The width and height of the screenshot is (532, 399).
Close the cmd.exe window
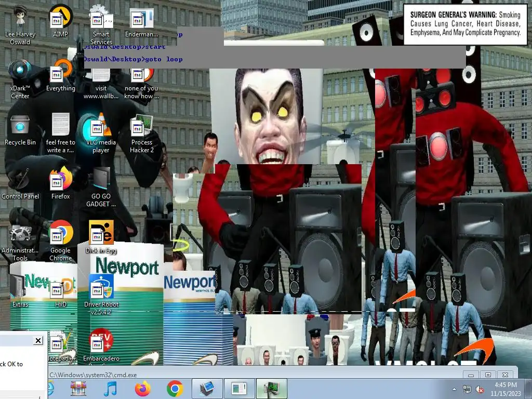[505, 375]
